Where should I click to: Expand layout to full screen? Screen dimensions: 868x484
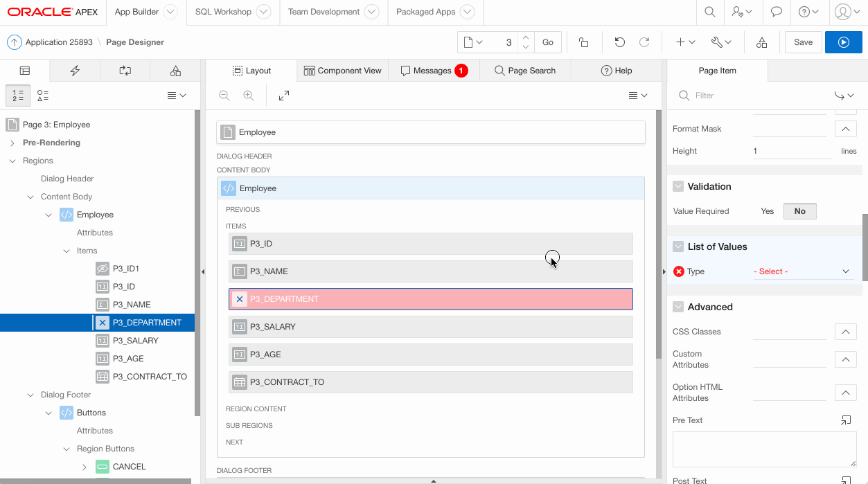click(x=284, y=96)
